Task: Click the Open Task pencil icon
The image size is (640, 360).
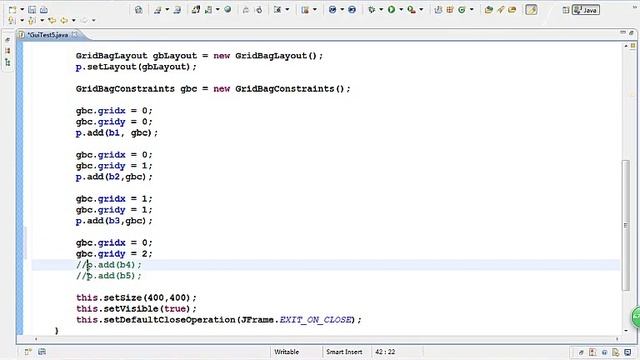Action: click(x=500, y=9)
